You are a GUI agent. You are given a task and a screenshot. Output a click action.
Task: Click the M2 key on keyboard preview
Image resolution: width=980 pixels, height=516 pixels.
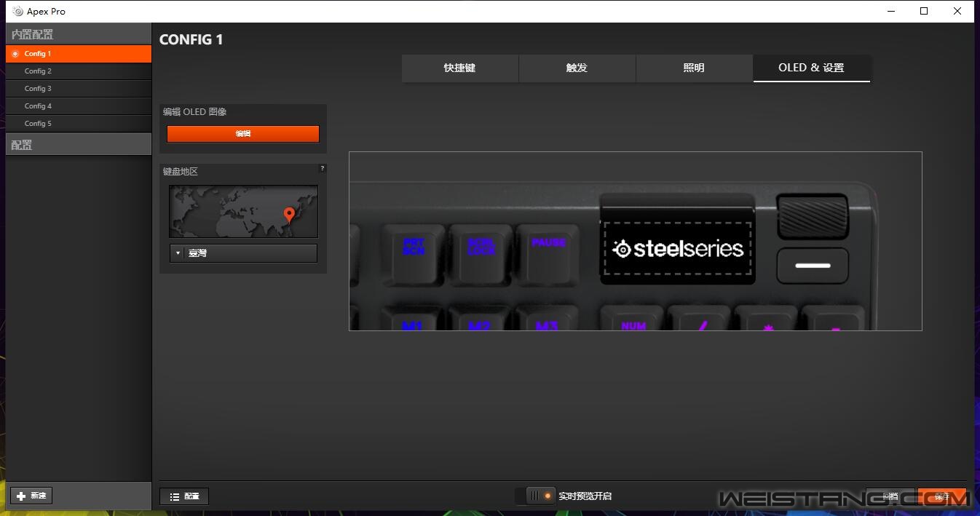pos(479,319)
